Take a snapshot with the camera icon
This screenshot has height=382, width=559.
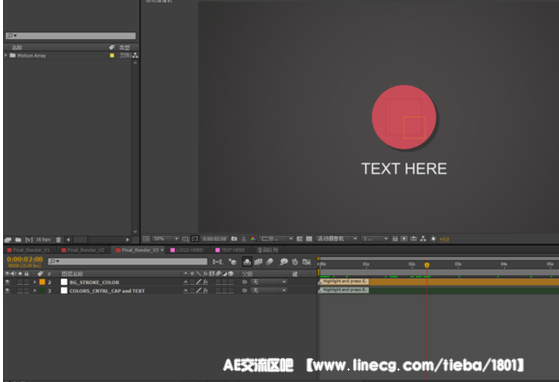pos(234,239)
